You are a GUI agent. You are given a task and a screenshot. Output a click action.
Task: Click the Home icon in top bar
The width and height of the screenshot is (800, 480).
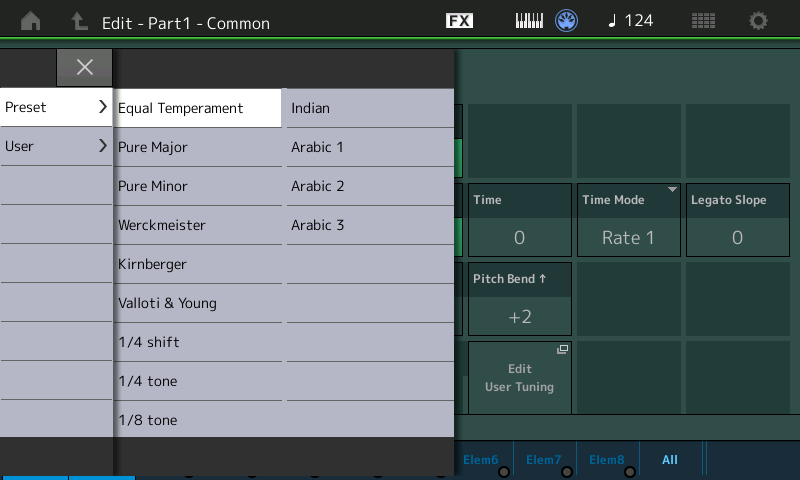pos(30,21)
